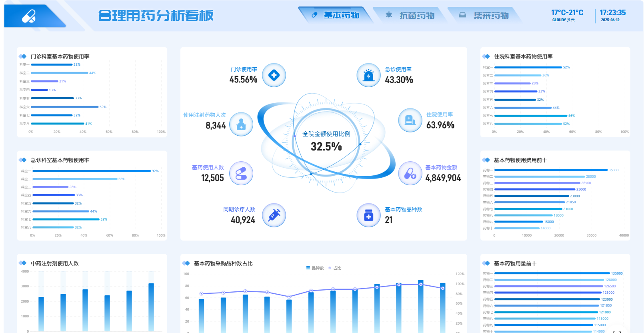Click the 44% 科室二 bar in 门诊科室 chart
This screenshot has height=333, width=644.
coord(60,73)
